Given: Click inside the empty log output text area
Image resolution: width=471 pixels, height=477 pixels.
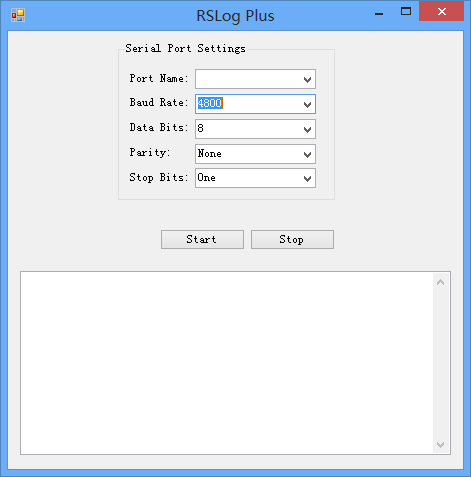Looking at the screenshot, I should (x=227, y=363).
